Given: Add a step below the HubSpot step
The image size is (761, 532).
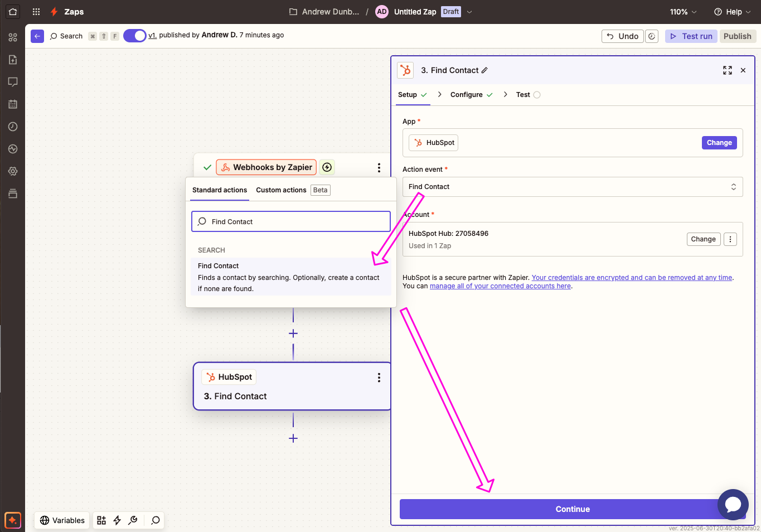Looking at the screenshot, I should click(293, 438).
